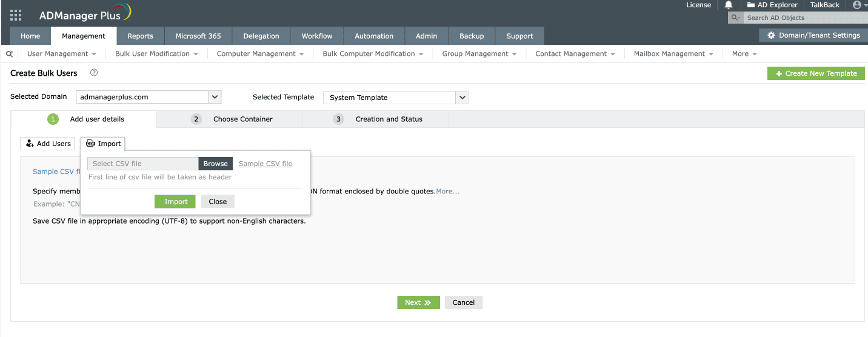Expand Contact Management menu
868x337 pixels.
coord(575,54)
